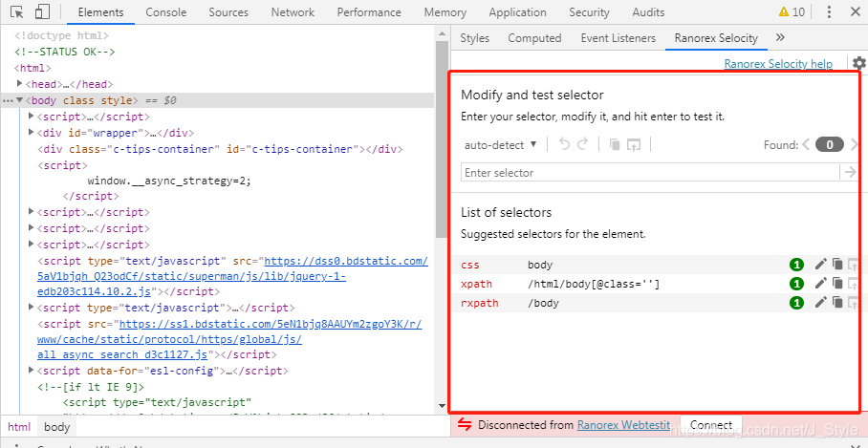Send selector to Webtestit toolbar icon
868x448 pixels.
click(x=633, y=145)
